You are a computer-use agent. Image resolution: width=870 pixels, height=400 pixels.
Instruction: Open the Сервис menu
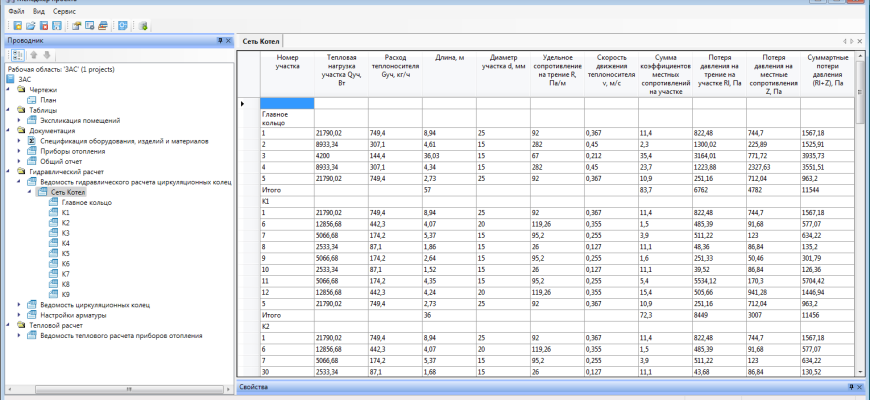point(64,10)
